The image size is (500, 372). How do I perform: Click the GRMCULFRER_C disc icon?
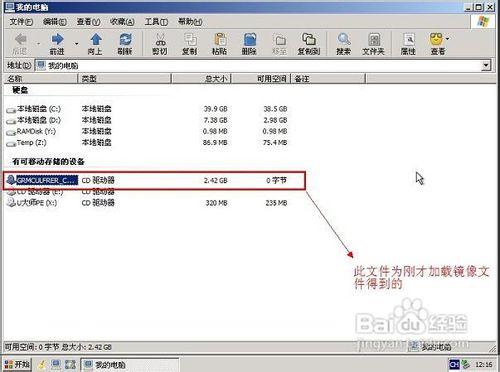tap(11, 180)
